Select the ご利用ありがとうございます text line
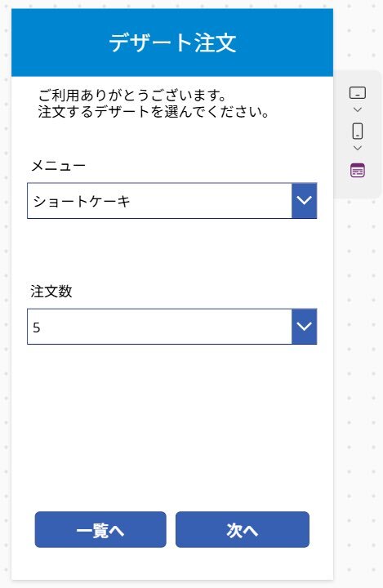 coord(132,96)
